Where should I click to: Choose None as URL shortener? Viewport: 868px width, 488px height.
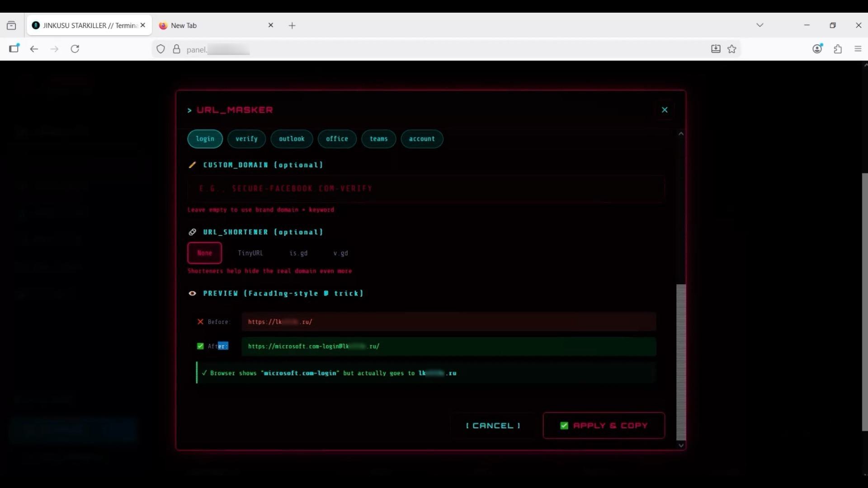pyautogui.click(x=204, y=253)
